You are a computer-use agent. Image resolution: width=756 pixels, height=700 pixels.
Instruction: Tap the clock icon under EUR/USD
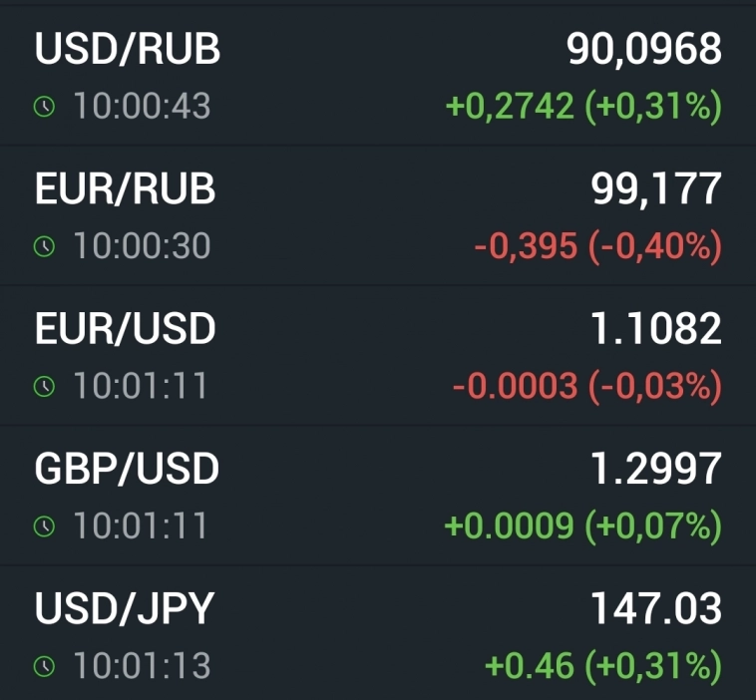tap(44, 386)
